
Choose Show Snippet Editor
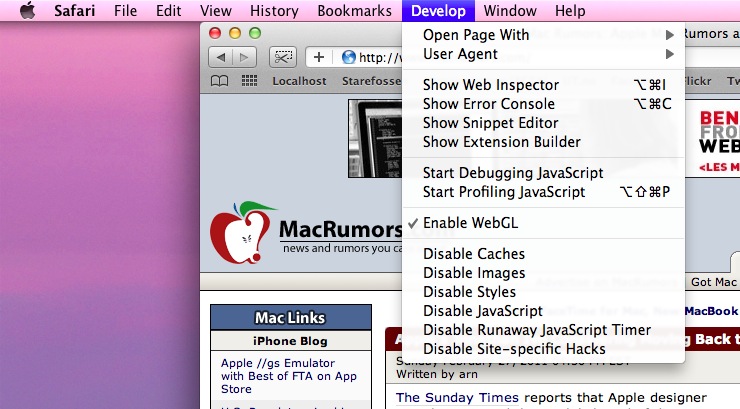click(543, 123)
